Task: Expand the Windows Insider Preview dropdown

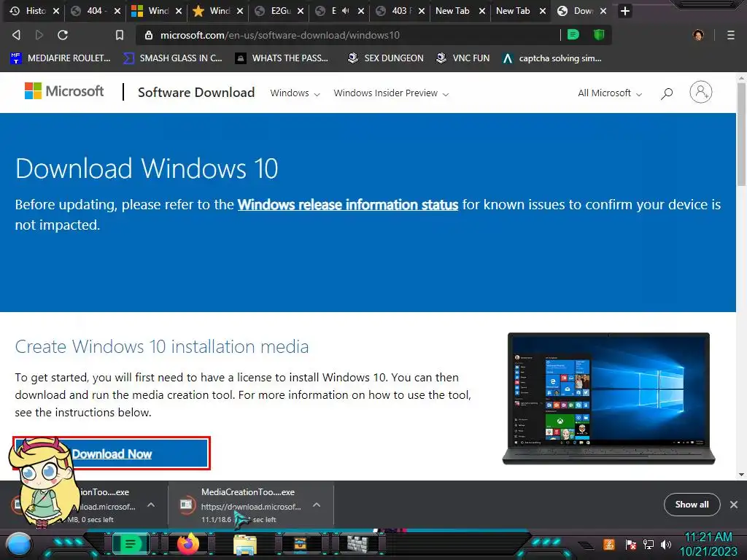Action: [391, 93]
